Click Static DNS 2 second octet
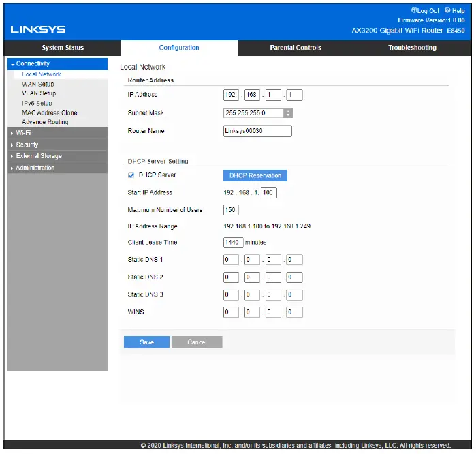The width and height of the screenshot is (476, 454). (x=252, y=277)
